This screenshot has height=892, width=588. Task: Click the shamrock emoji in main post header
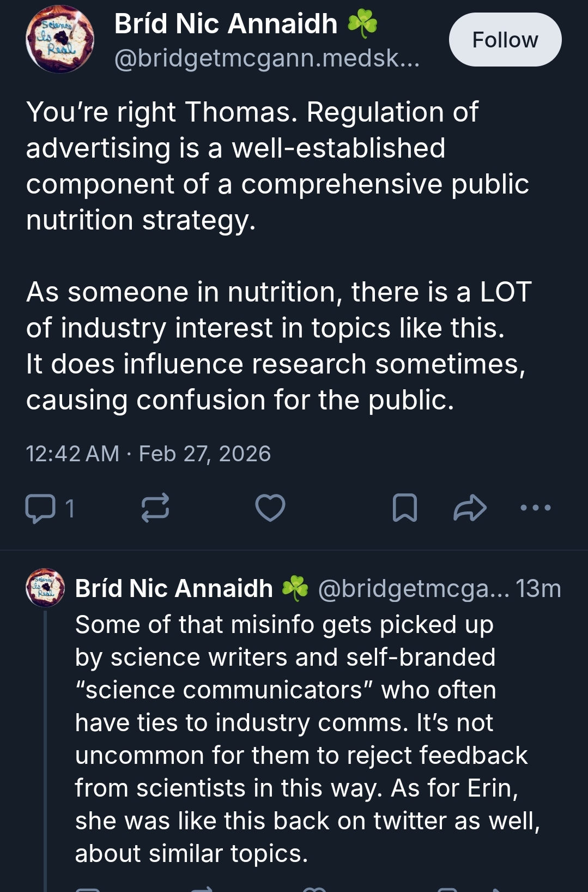[x=362, y=24]
